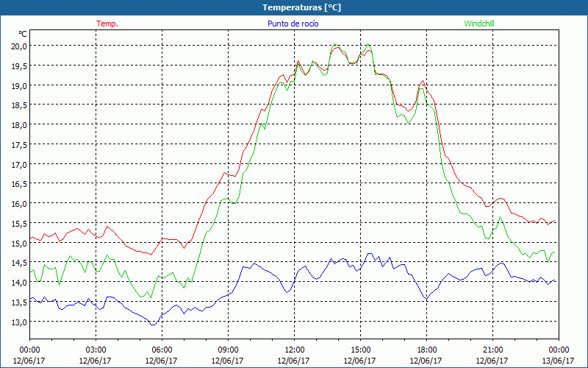The image size is (588, 368).
Task: Select the green 'Windchill' legend label
Action: 479,24
